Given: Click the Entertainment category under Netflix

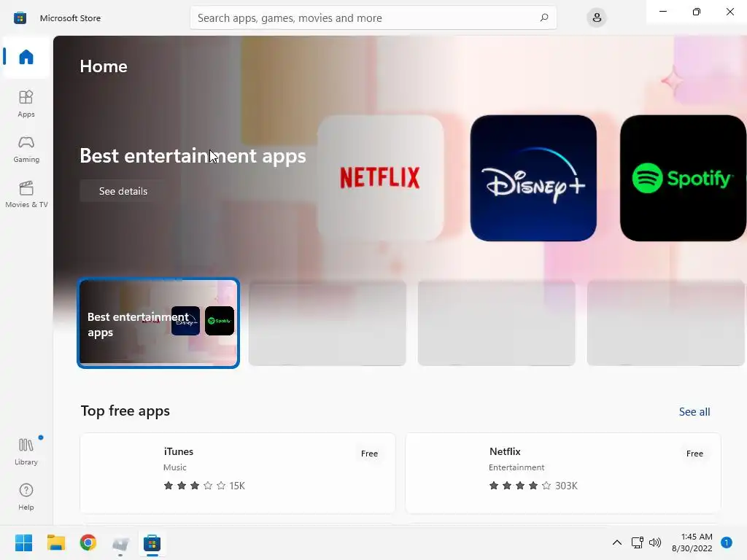Looking at the screenshot, I should (x=516, y=467).
